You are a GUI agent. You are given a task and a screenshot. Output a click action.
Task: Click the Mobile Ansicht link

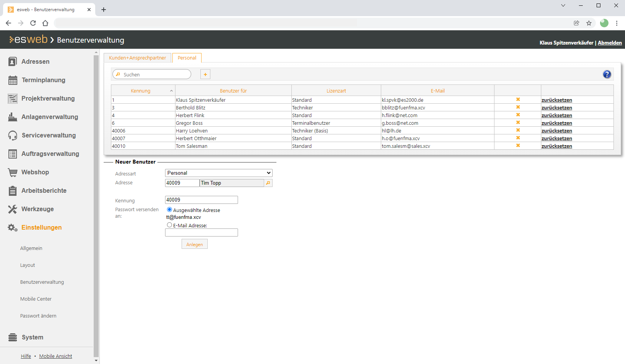tap(56, 356)
